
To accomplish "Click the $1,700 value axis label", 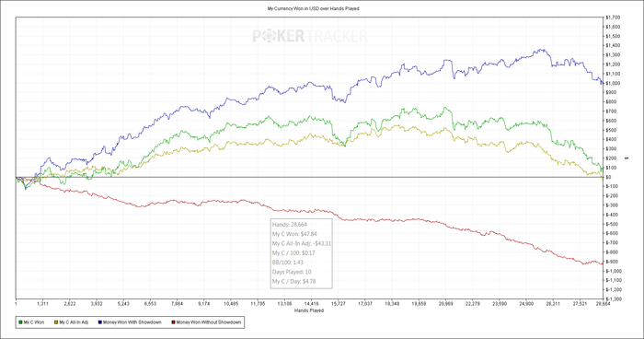I will click(613, 18).
